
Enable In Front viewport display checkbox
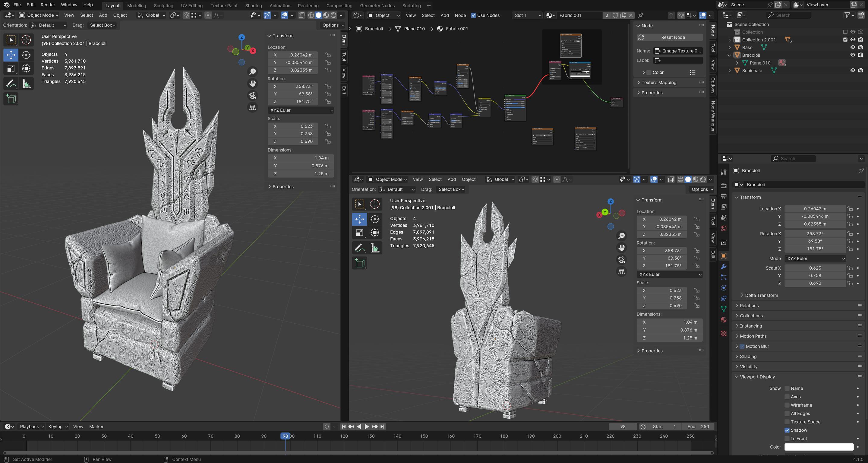[787, 439]
